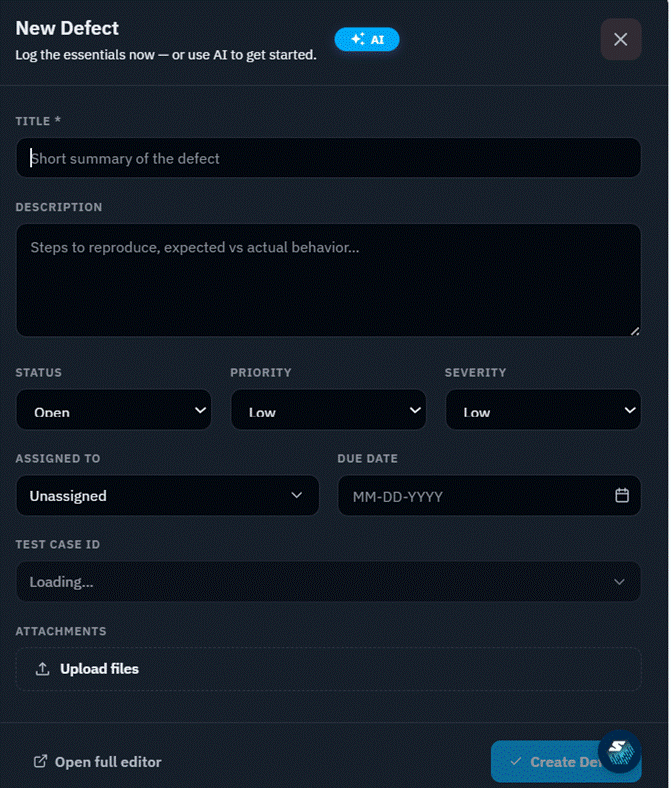Open the floating chat widget icon
The width and height of the screenshot is (671, 788).
[620, 751]
